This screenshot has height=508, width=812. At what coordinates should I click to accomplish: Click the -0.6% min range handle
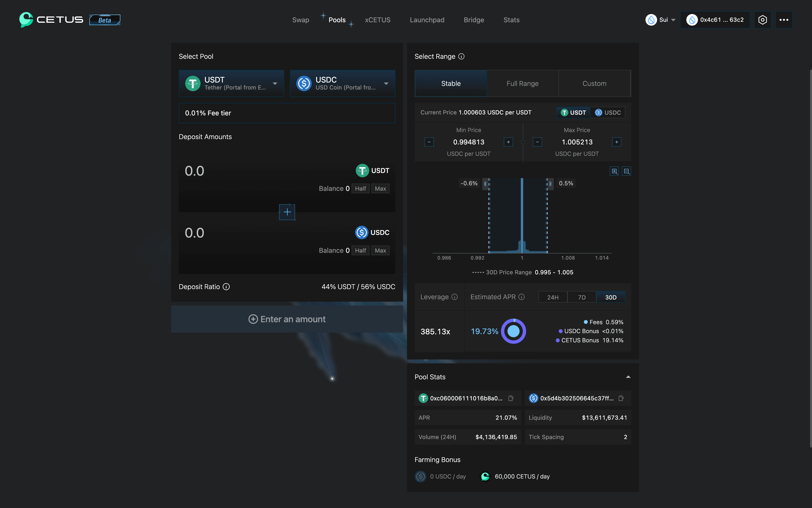point(486,184)
